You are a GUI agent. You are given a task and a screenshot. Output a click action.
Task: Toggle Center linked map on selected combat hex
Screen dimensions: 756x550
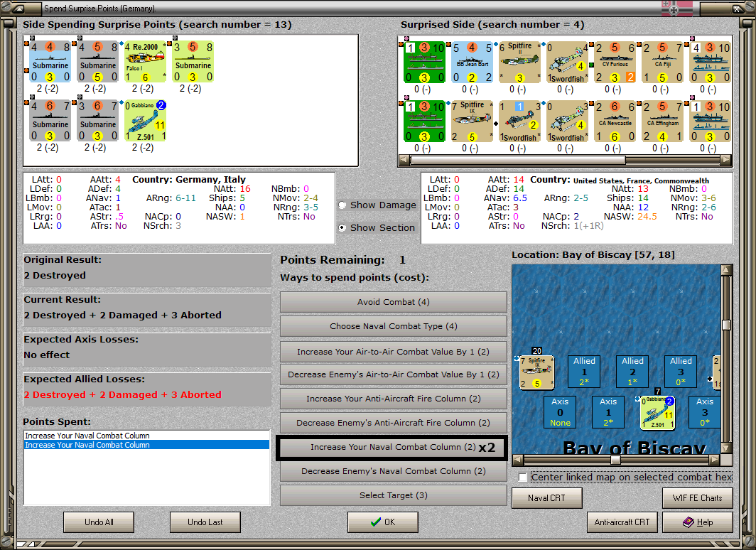point(523,478)
